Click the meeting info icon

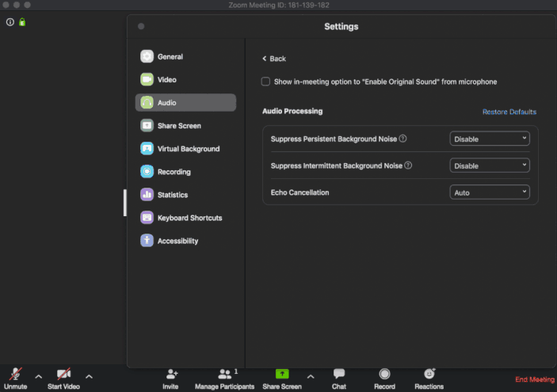pyautogui.click(x=10, y=22)
